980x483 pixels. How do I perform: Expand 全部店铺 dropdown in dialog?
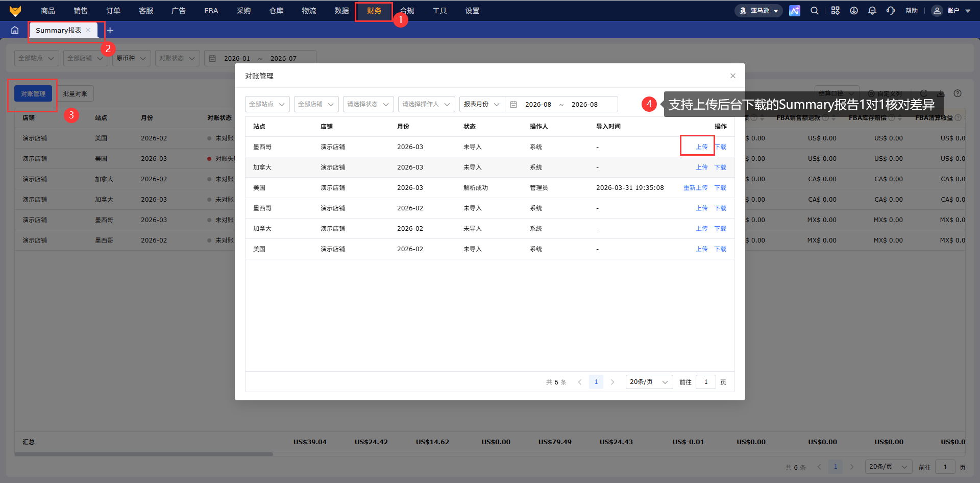point(316,104)
